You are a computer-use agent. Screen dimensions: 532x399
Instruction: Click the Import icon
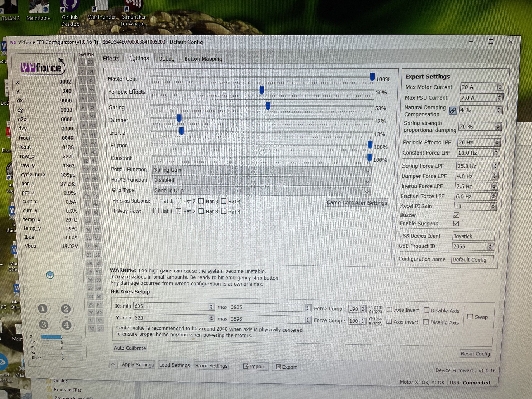click(x=246, y=367)
